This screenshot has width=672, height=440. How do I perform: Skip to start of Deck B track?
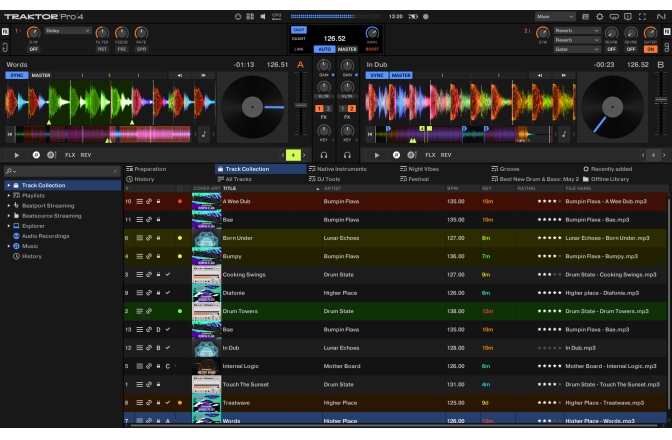pyautogui.click(x=369, y=134)
